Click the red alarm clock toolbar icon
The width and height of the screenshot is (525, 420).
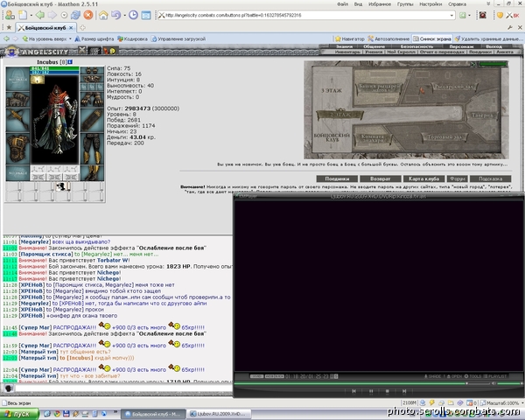[482, 15]
